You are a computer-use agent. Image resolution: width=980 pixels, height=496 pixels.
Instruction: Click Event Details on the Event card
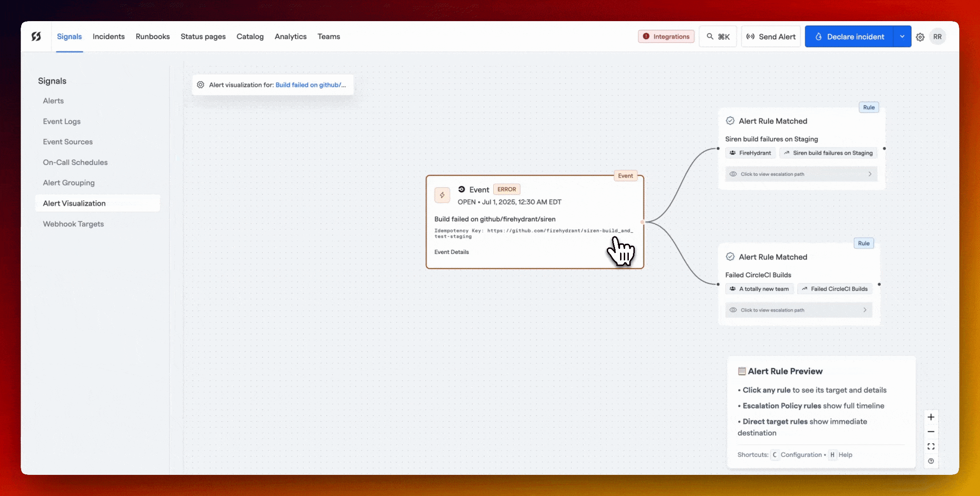point(451,252)
